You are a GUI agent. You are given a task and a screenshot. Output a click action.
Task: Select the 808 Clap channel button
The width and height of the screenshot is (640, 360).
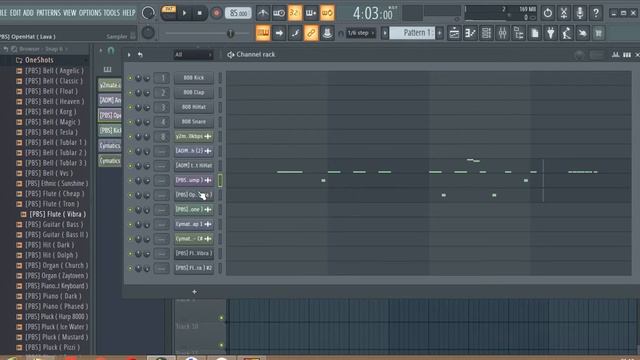(x=193, y=92)
